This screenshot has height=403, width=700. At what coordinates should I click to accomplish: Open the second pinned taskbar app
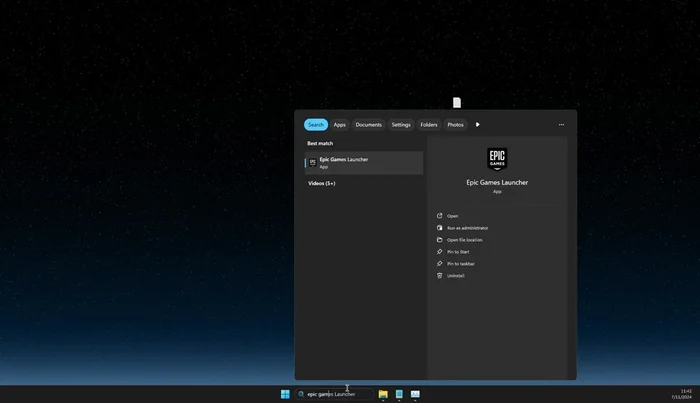point(399,394)
